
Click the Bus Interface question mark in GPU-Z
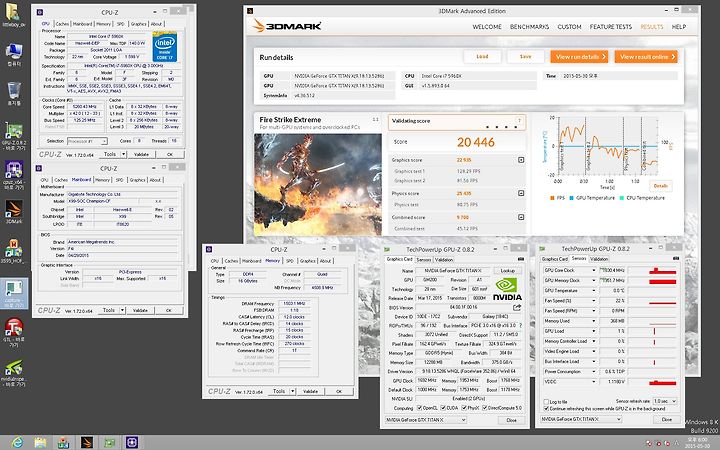[520, 326]
